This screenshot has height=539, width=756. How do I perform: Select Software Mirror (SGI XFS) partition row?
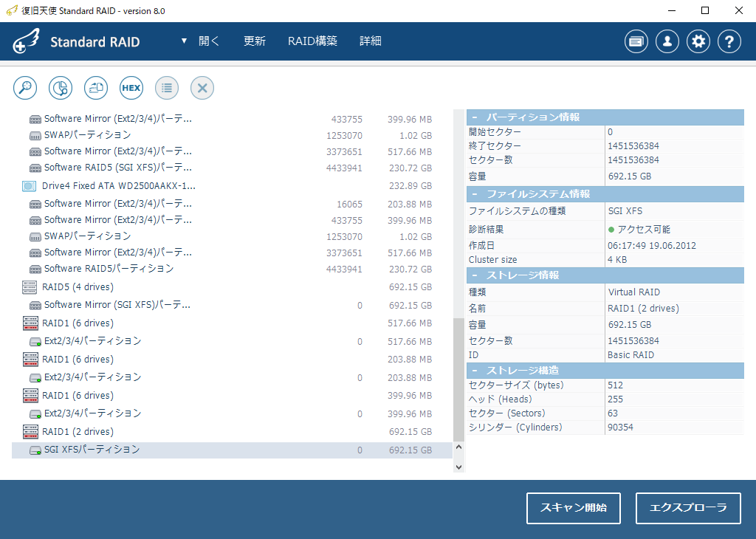(x=231, y=305)
